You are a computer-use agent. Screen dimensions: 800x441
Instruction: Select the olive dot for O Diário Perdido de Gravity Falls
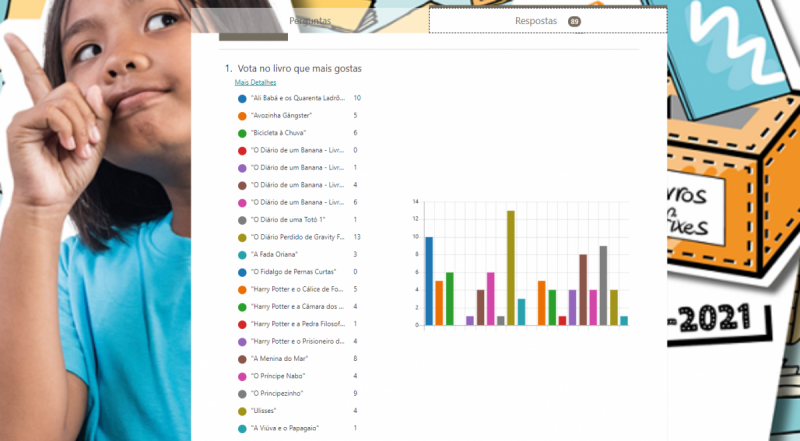pyautogui.click(x=241, y=237)
